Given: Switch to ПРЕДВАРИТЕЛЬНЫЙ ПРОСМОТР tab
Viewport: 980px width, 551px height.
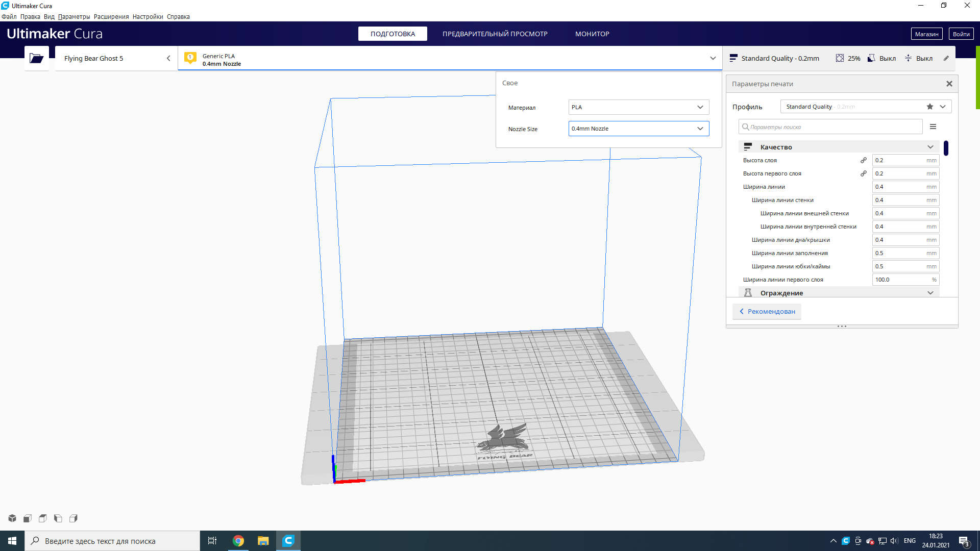Looking at the screenshot, I should [495, 34].
